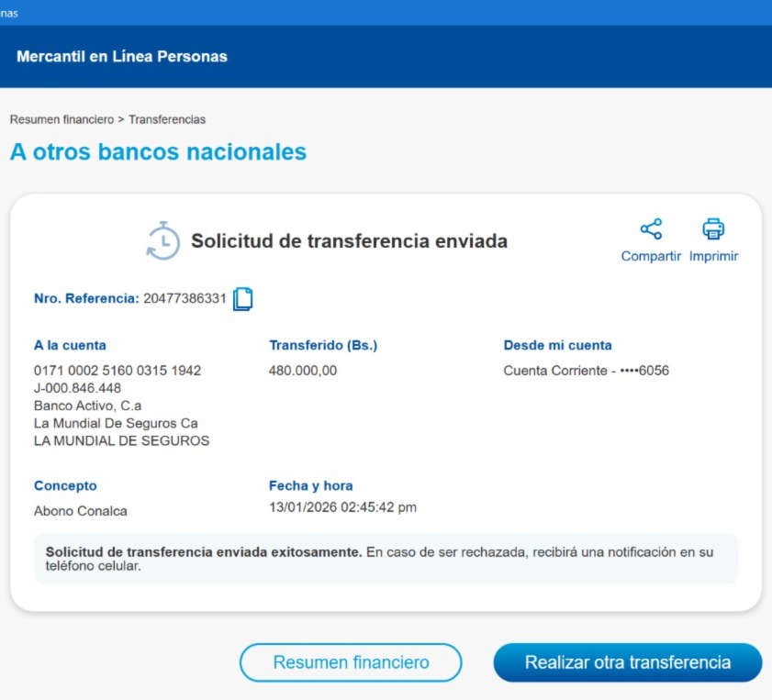Open Resumen financiero button at the bottom
This screenshot has height=700, width=772.
[351, 662]
